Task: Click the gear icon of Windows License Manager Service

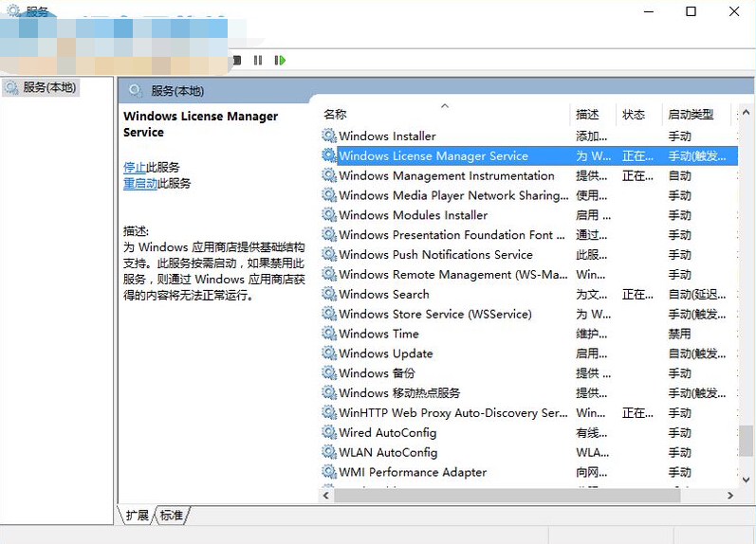Action: (x=329, y=155)
